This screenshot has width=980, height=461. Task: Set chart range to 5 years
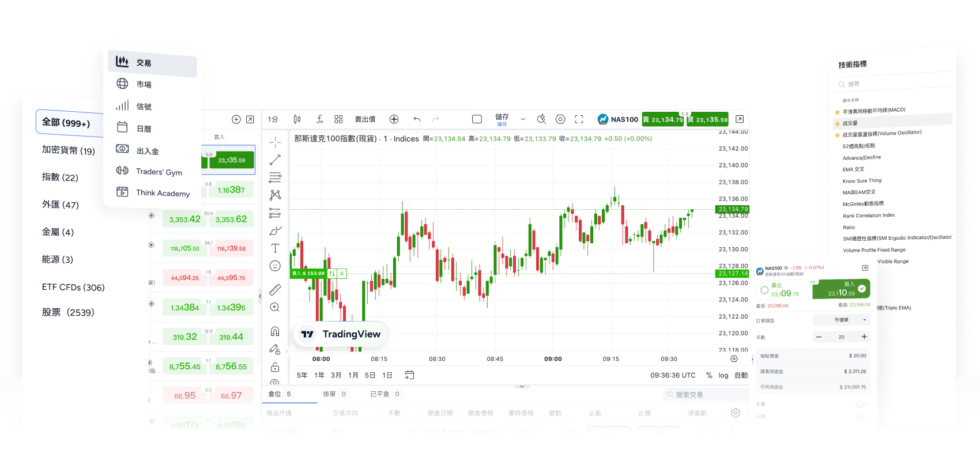click(x=302, y=375)
